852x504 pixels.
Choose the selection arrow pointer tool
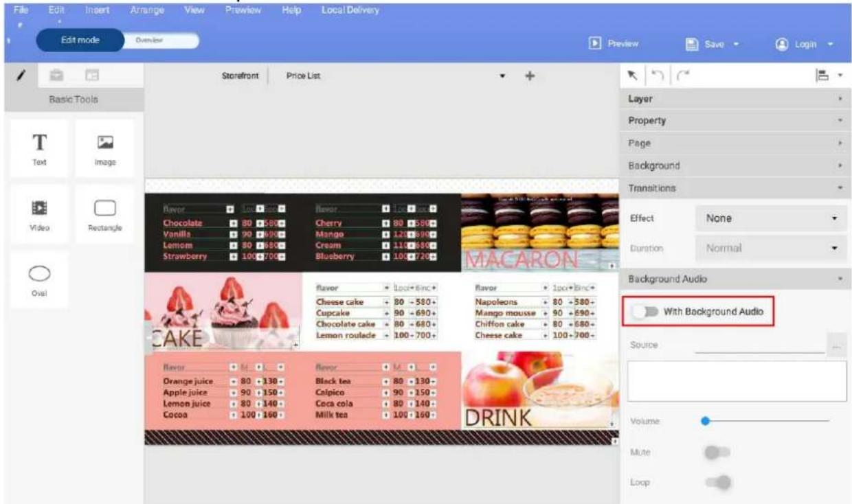(633, 76)
